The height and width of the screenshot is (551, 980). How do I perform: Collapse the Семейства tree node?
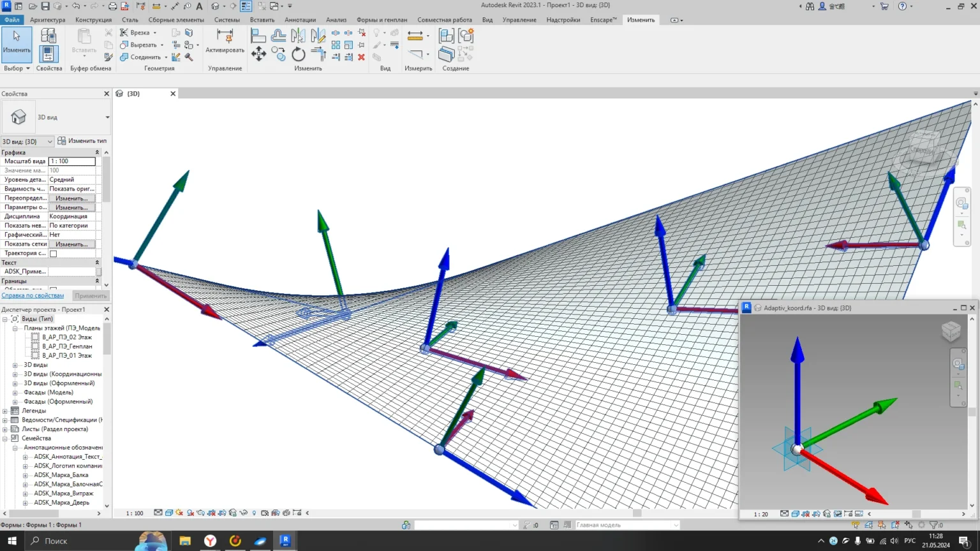pos(5,438)
